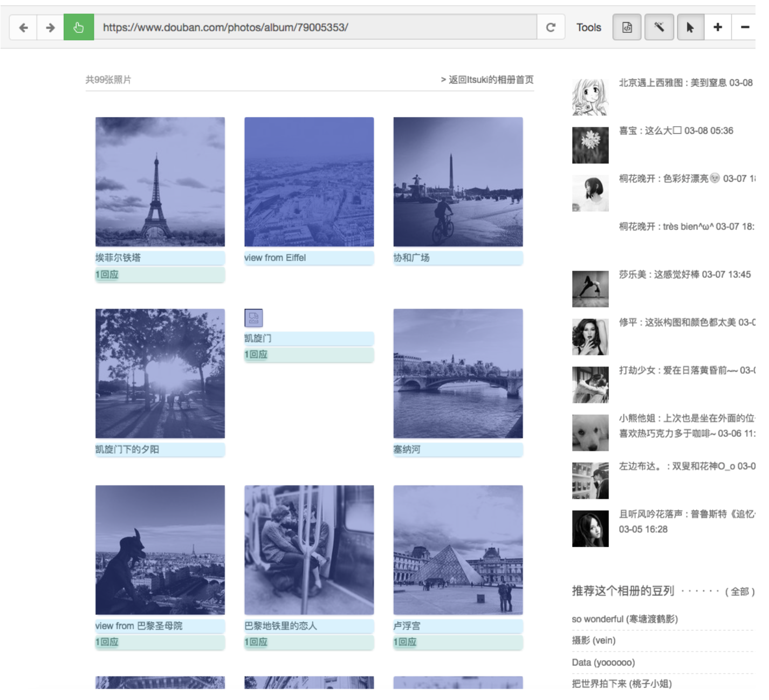Click the broken image icon above 凯旋门
This screenshot has width=769, height=700.
[253, 318]
